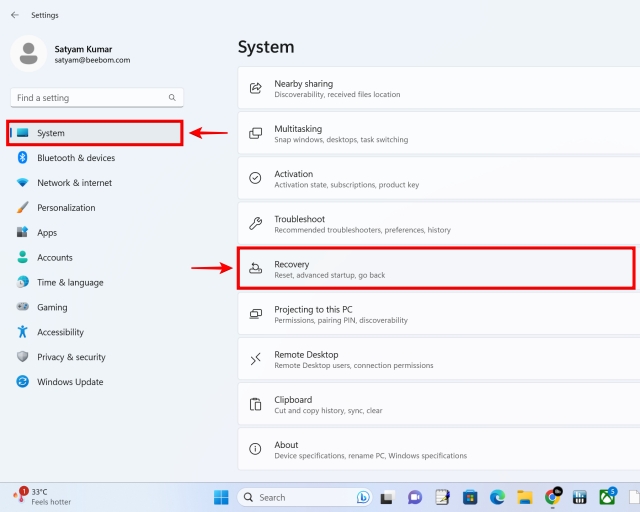The image size is (640, 512).
Task: Click the taskbar Search box
Action: pyautogui.click(x=304, y=497)
